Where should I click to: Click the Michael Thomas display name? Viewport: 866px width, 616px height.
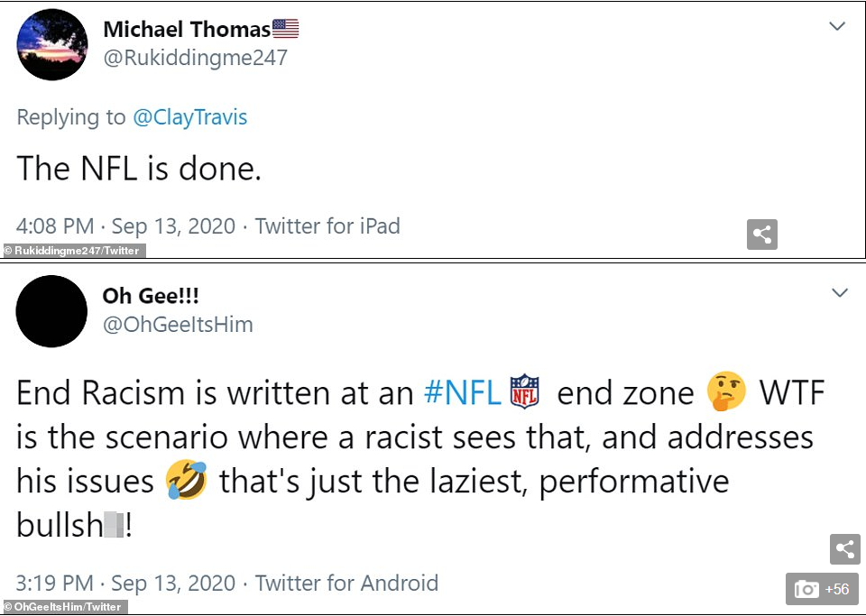[187, 29]
